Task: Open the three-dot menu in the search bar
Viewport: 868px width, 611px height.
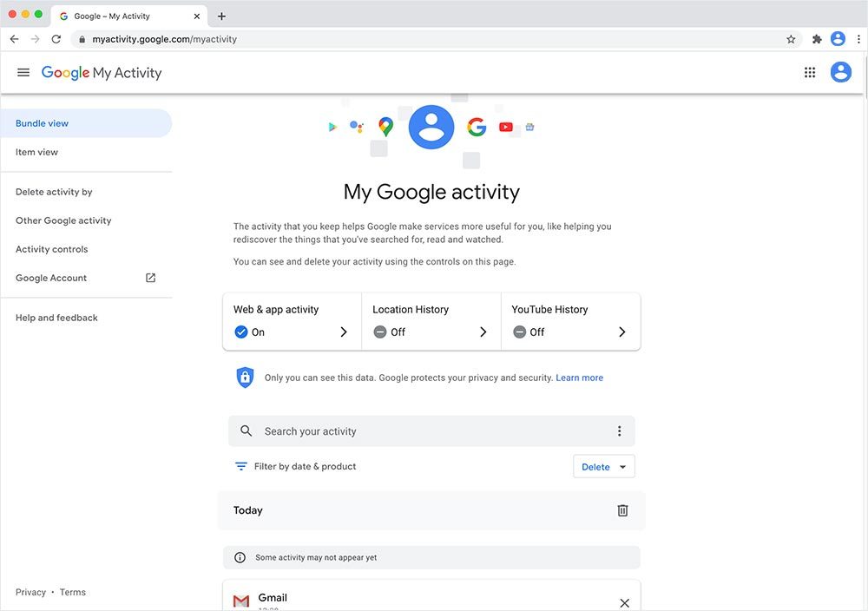Action: coord(619,430)
